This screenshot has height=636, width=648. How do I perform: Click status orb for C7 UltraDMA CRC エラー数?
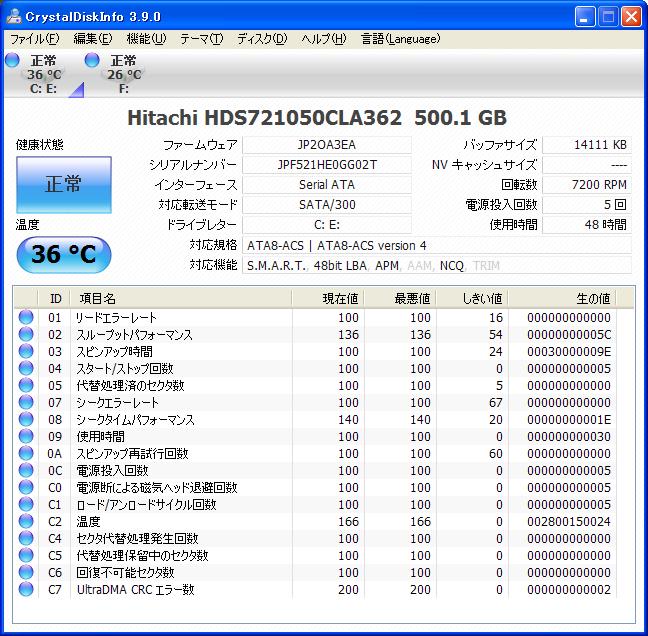[26, 589]
